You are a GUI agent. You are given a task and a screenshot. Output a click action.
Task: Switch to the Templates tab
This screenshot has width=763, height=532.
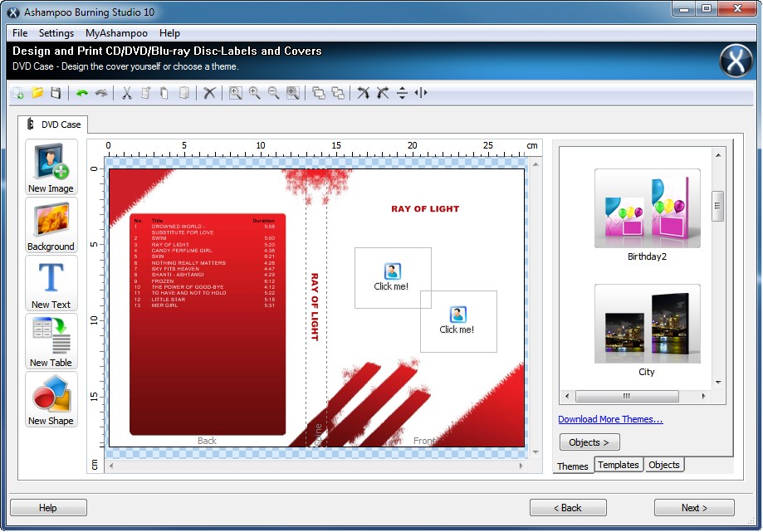click(x=619, y=465)
